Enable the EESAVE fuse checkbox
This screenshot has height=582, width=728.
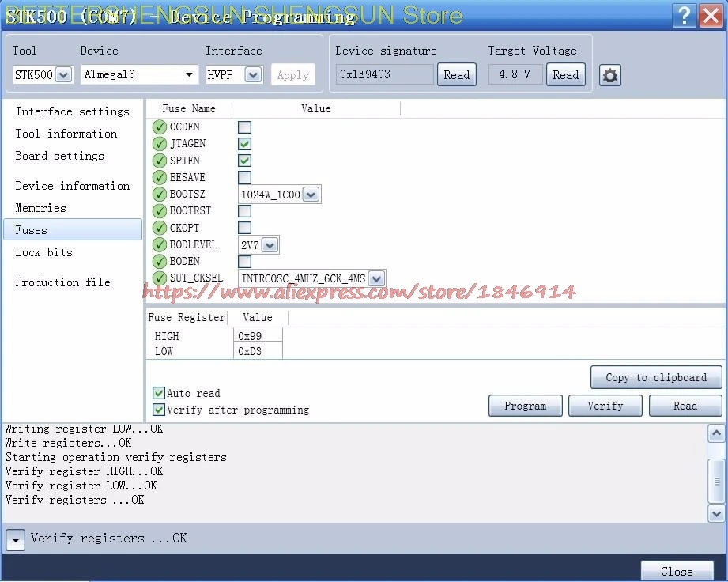pyautogui.click(x=244, y=177)
